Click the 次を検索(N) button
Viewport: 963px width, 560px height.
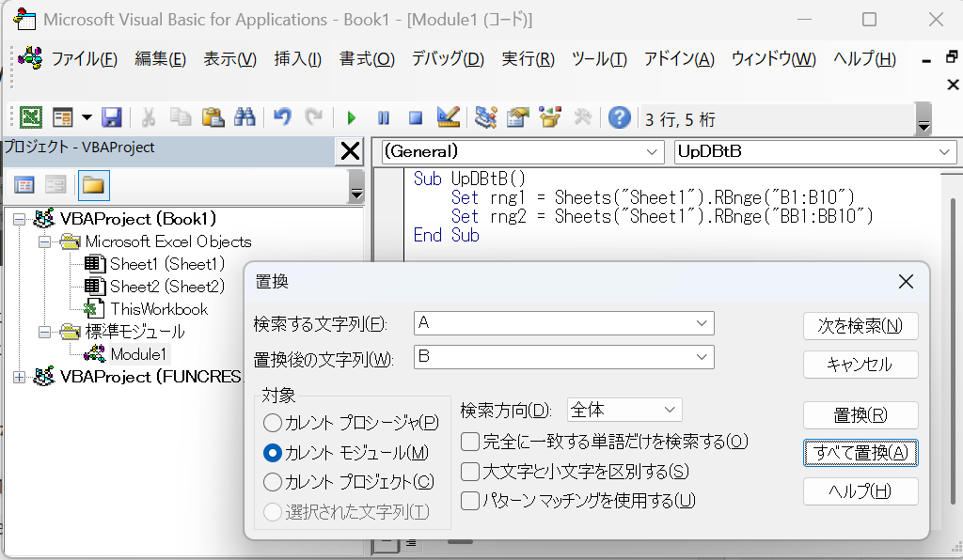(x=860, y=326)
